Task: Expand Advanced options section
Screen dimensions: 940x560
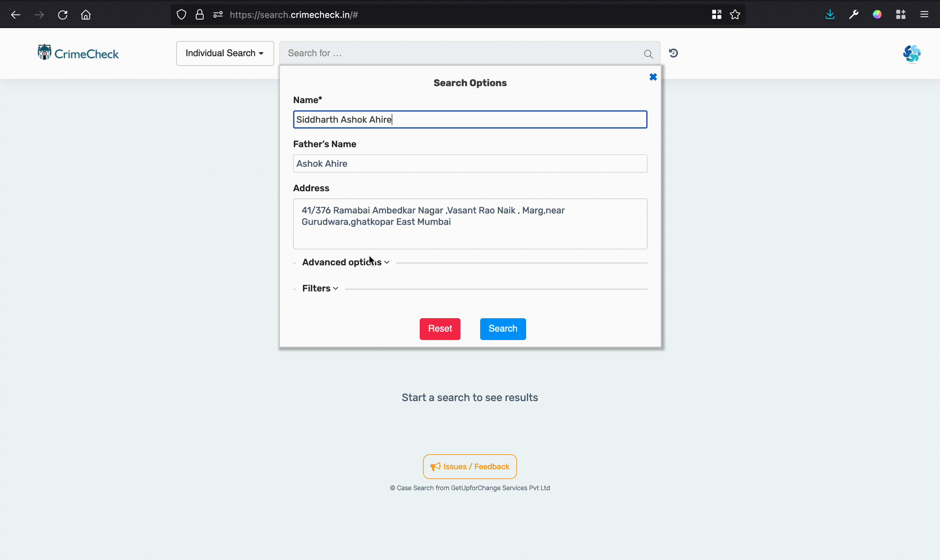Action: click(345, 262)
